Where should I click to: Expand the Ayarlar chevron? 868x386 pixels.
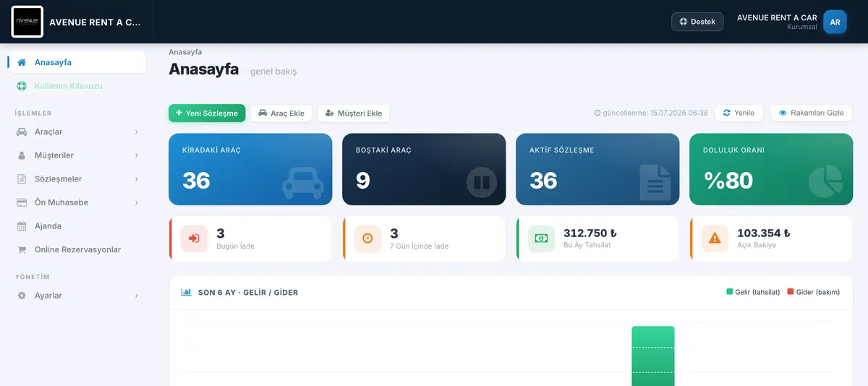pos(136,296)
